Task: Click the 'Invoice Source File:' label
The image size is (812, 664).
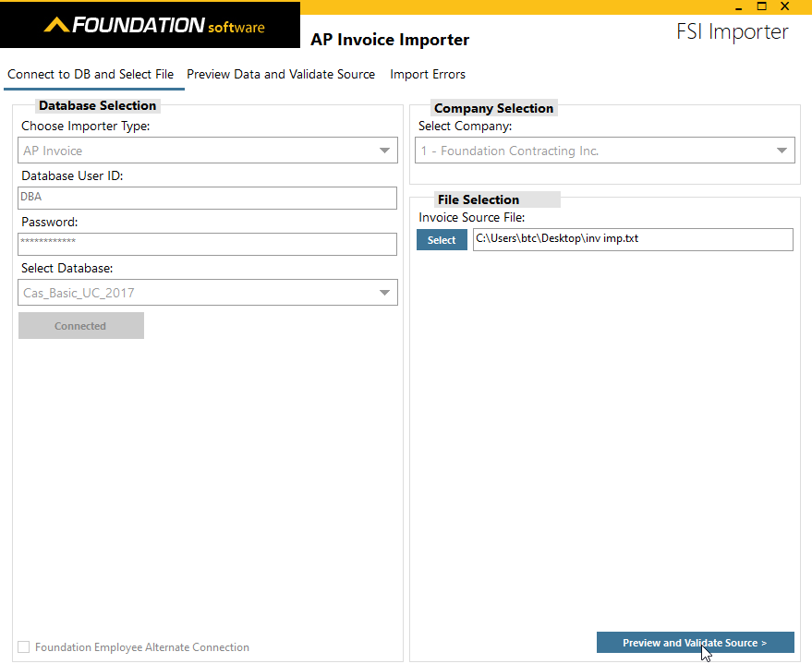Action: coord(472,217)
